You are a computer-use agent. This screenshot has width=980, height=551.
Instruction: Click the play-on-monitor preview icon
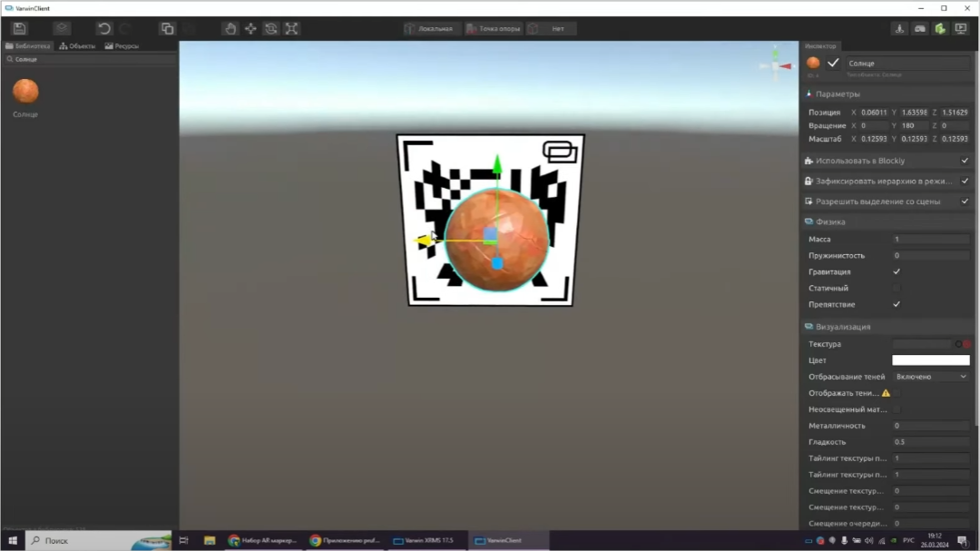point(961,29)
